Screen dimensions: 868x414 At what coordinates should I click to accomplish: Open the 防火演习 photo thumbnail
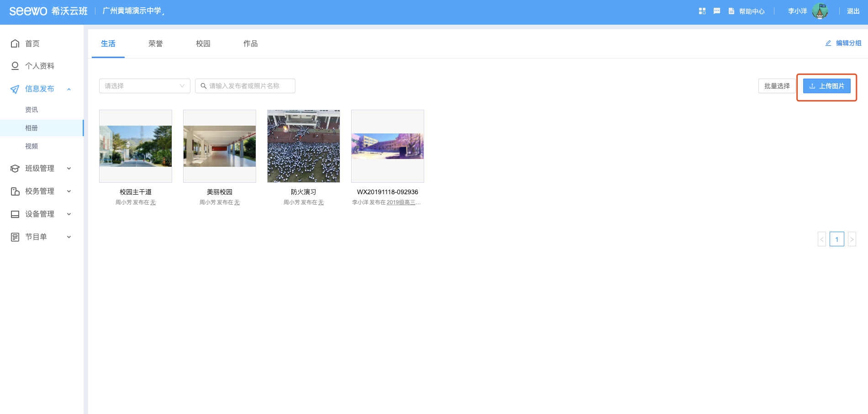(303, 146)
